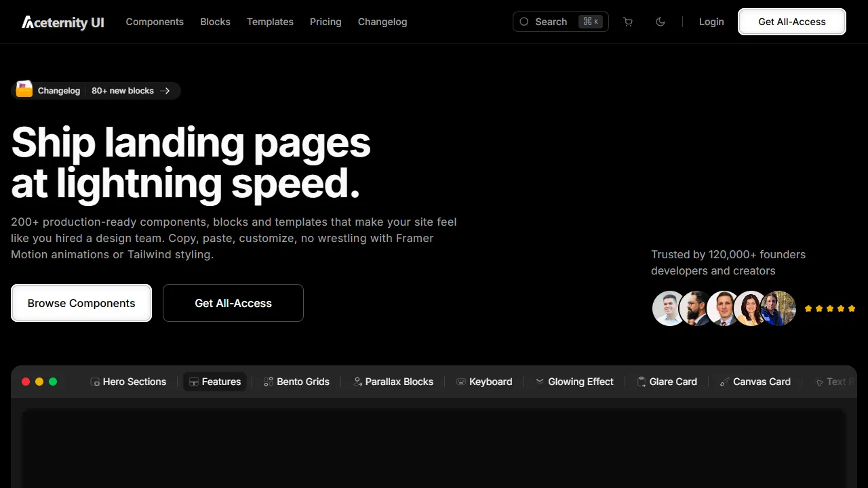Viewport: 868px width, 488px height.
Task: Click the arrow in the 80+ new blocks badge
Action: (165, 91)
